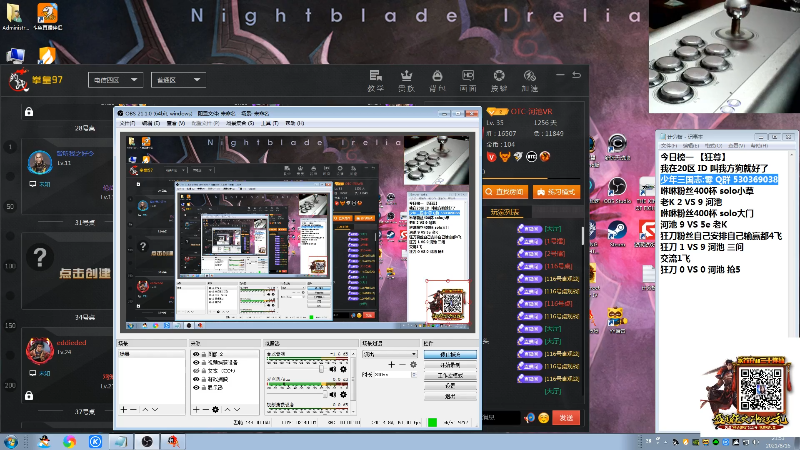The image size is (800, 450).
Task: Open source properties gear in OBS sources panel
Action: click(x=215, y=409)
